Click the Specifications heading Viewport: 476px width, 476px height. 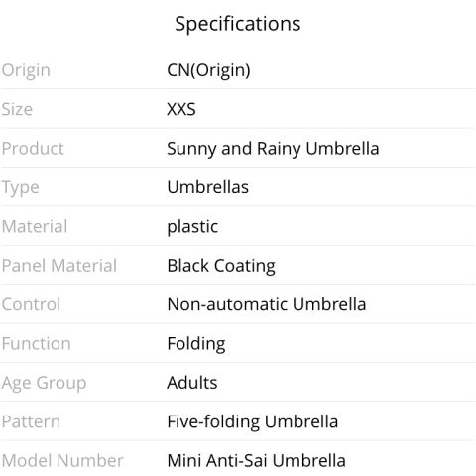[238, 24]
